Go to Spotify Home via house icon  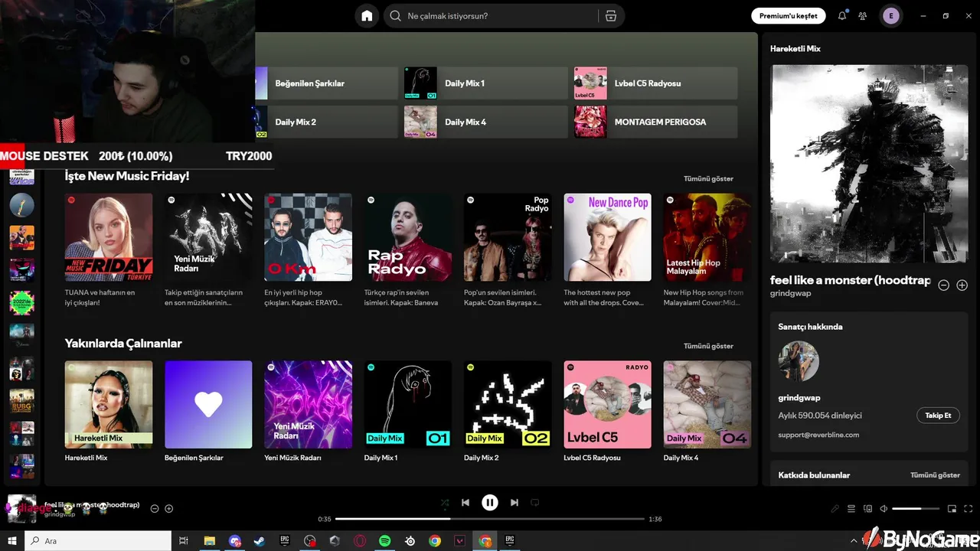pos(367,16)
